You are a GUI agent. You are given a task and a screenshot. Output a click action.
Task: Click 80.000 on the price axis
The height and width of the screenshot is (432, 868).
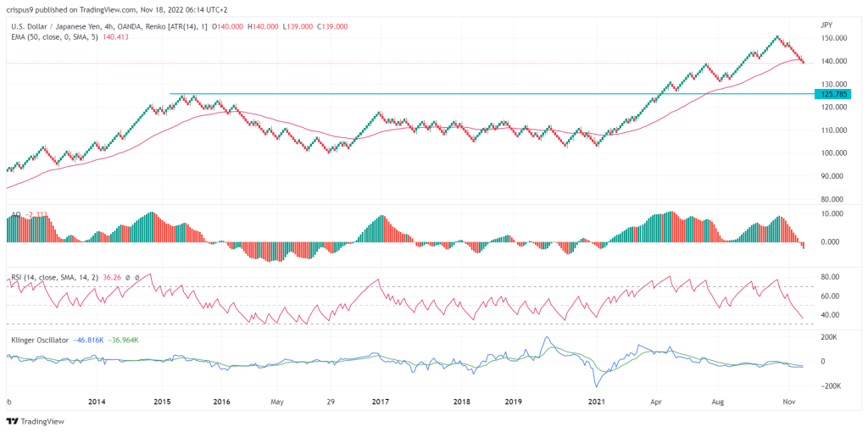(832, 200)
